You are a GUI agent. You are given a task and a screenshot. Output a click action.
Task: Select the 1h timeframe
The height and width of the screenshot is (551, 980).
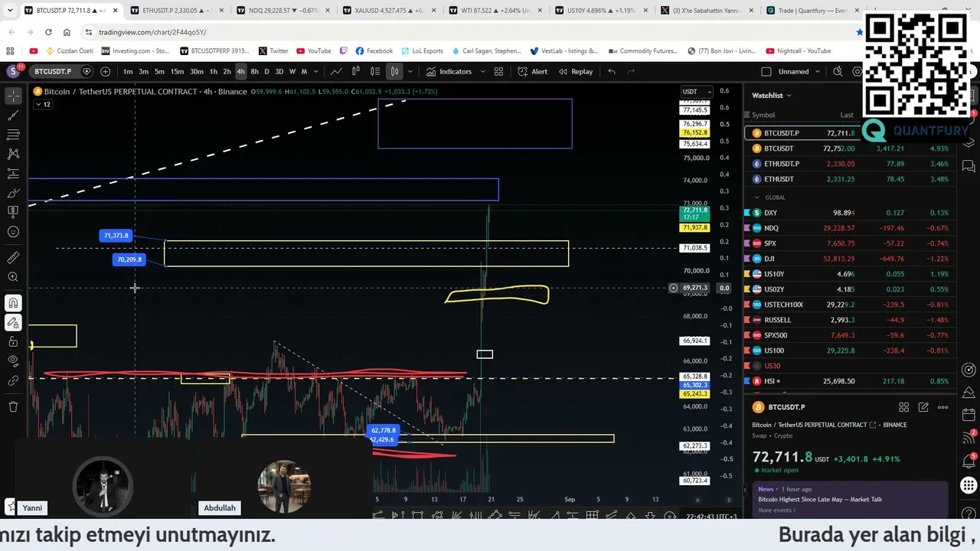click(214, 71)
